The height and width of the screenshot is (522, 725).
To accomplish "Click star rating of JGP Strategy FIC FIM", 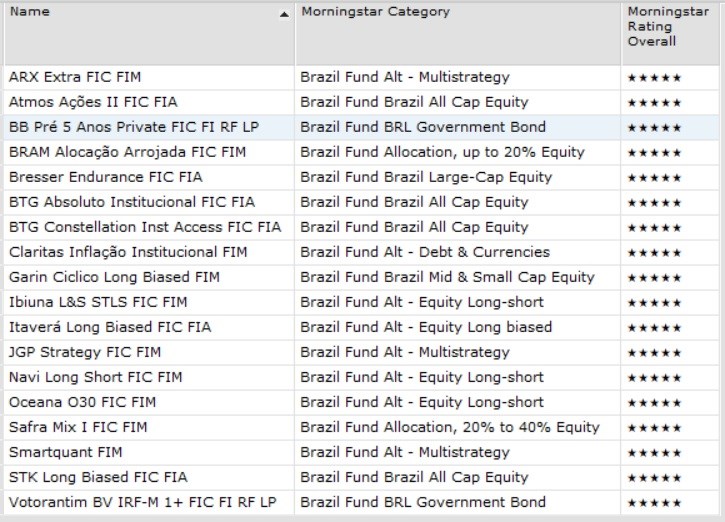I will [654, 352].
